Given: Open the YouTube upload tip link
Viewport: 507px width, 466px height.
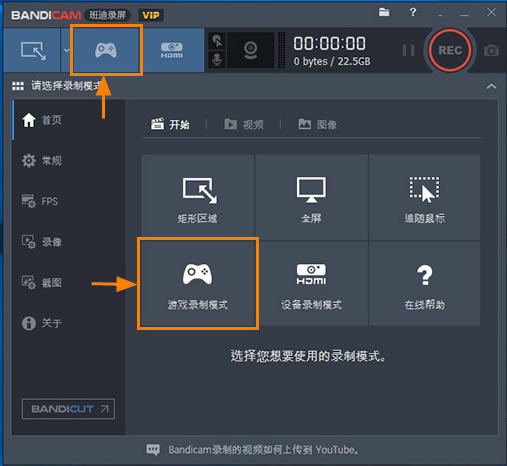Looking at the screenshot, I should pos(263,450).
